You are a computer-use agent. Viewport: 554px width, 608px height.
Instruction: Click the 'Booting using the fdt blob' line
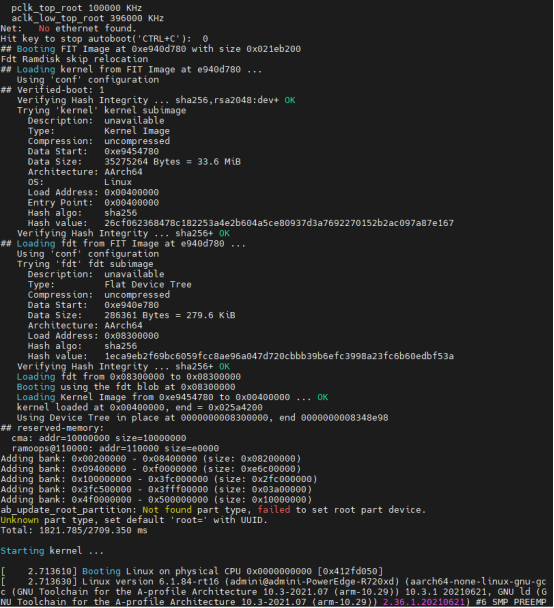click(x=126, y=387)
